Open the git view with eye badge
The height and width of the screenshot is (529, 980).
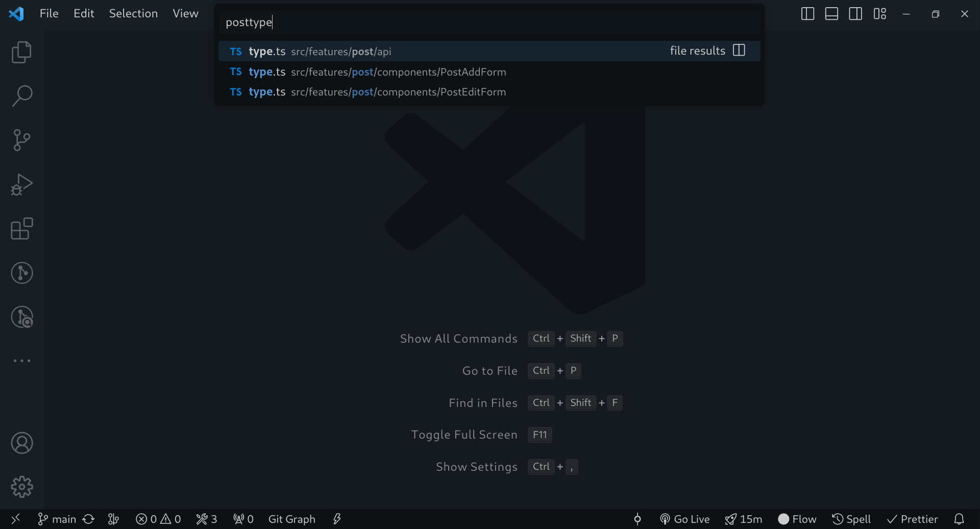pyautogui.click(x=21, y=317)
